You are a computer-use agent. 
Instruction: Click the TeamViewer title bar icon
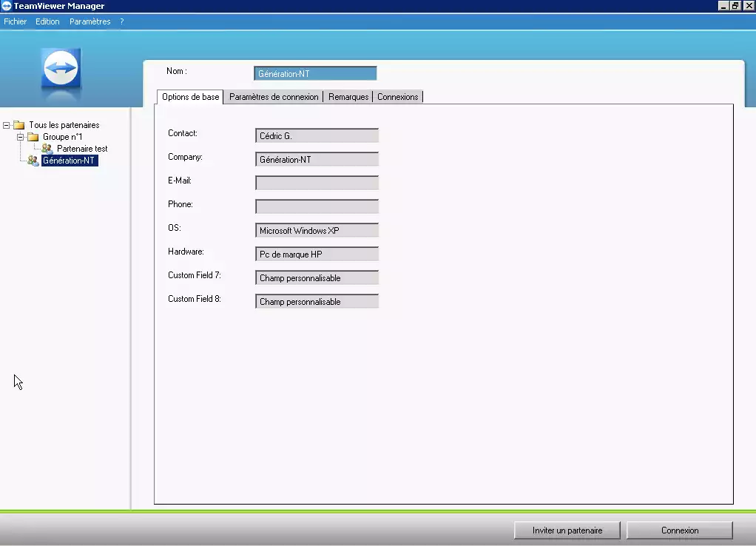coord(7,6)
